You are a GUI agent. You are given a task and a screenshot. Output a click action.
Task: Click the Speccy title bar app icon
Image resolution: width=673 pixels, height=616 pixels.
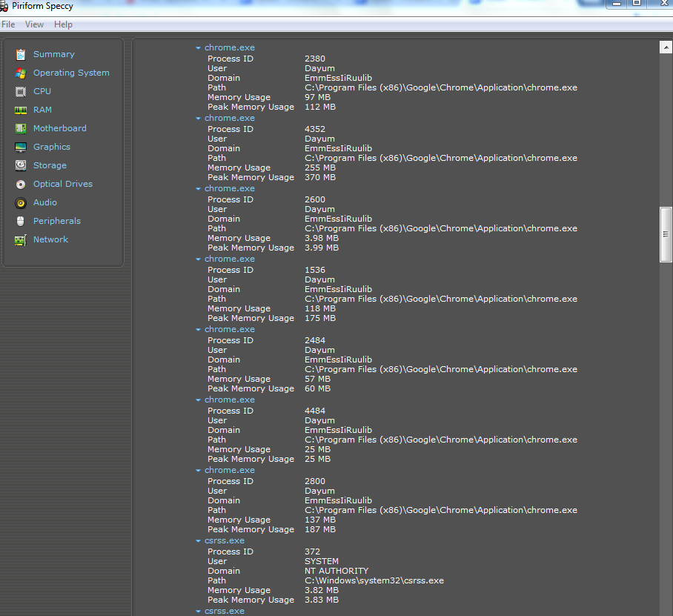click(4, 6)
